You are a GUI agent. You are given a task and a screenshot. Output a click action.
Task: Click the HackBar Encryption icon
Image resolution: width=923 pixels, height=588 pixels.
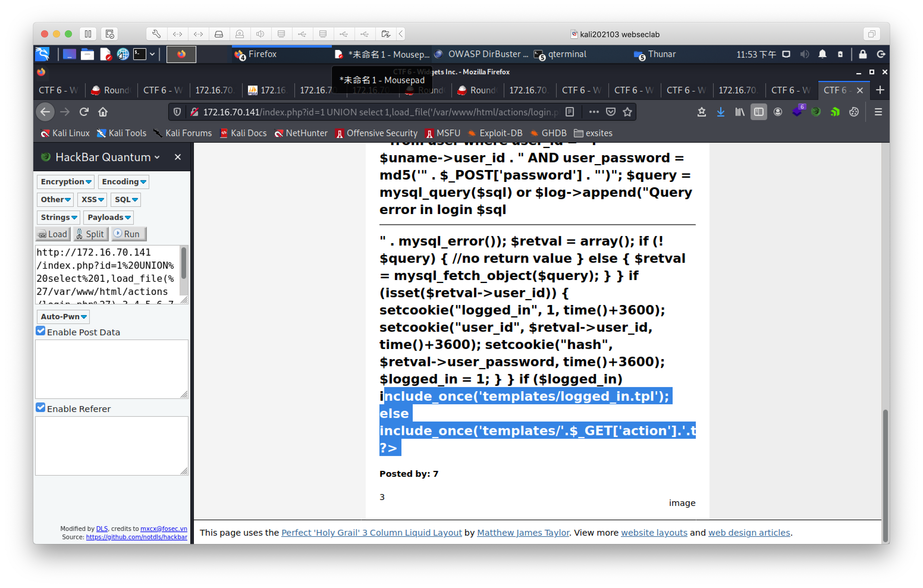pyautogui.click(x=65, y=182)
